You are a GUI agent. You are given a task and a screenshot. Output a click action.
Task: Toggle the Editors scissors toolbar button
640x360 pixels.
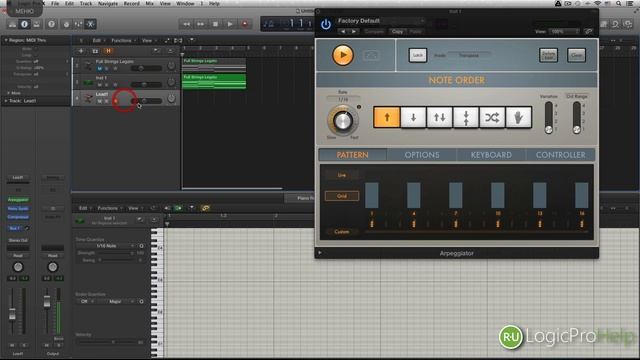(x=90, y=24)
